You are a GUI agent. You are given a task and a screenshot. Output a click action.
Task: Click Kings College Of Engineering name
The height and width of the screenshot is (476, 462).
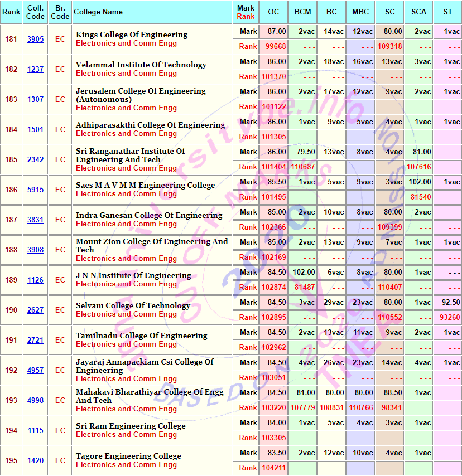click(131, 35)
